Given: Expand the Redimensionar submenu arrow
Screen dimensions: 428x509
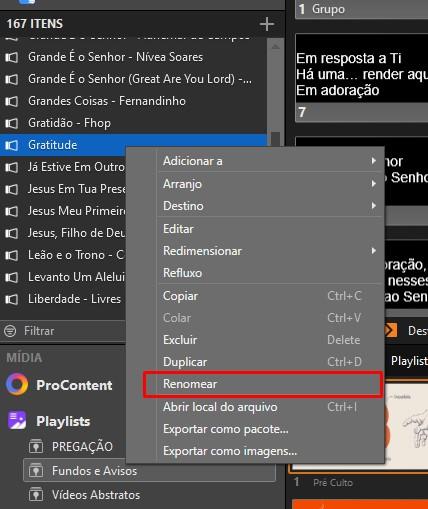Looking at the screenshot, I should (x=373, y=251).
